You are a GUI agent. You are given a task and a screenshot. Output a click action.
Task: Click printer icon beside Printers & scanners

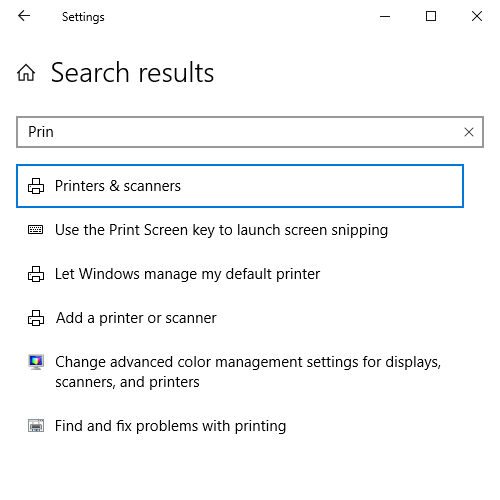tap(36, 186)
